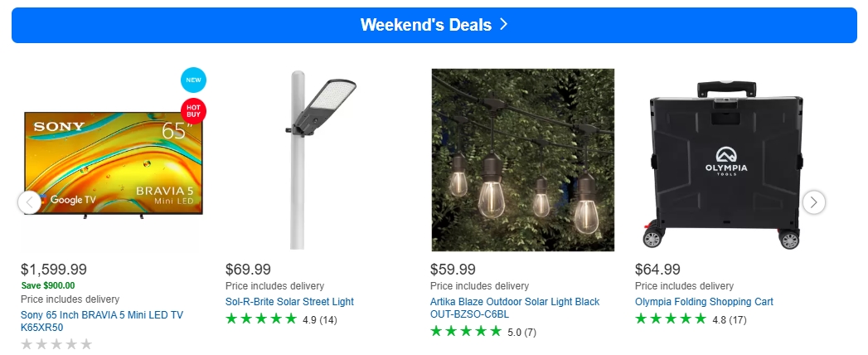Click the $1,599.99 Sony TV price
This screenshot has height=355, width=868.
coord(54,270)
